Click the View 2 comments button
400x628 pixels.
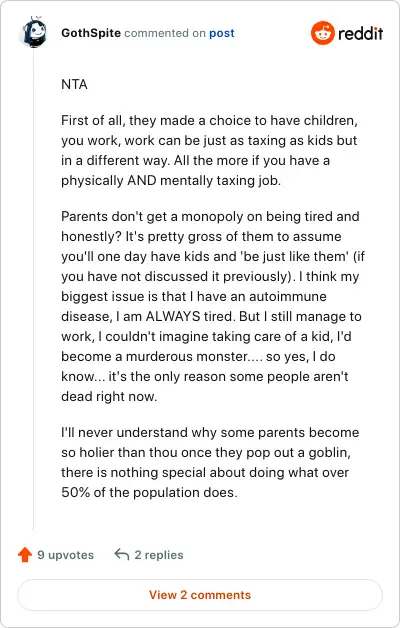200,595
